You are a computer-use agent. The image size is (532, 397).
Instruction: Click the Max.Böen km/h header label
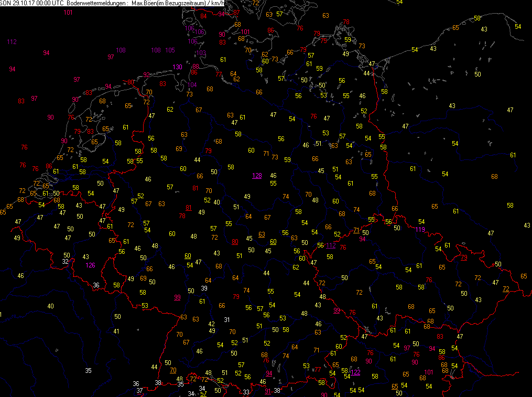tap(178, 3)
